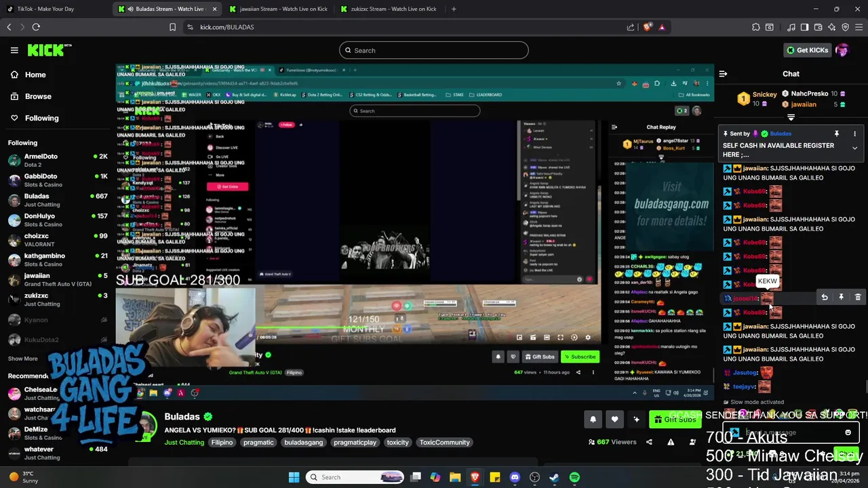Toggle the browser sidebar panel
This screenshot has width=868, height=488.
[x=805, y=27]
